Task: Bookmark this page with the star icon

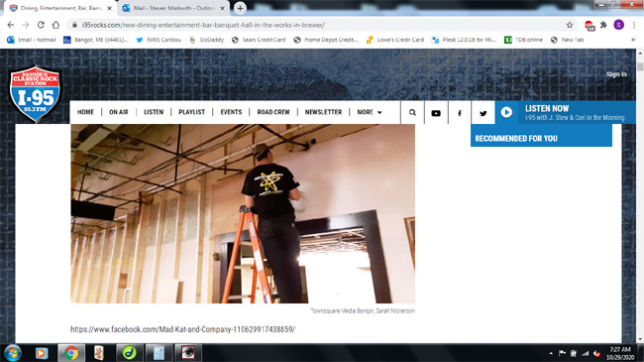Action: point(570,25)
